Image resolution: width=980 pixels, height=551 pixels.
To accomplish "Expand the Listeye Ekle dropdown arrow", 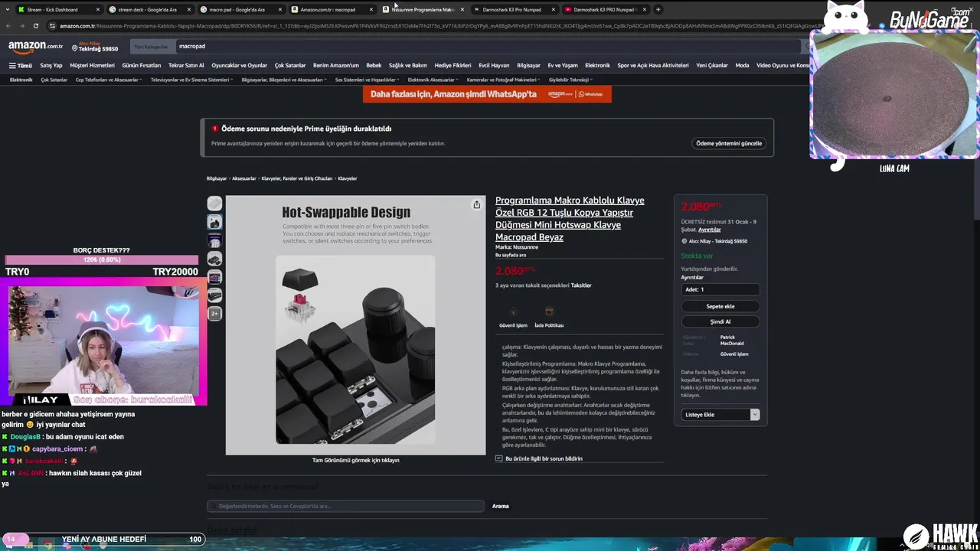I will (x=755, y=414).
